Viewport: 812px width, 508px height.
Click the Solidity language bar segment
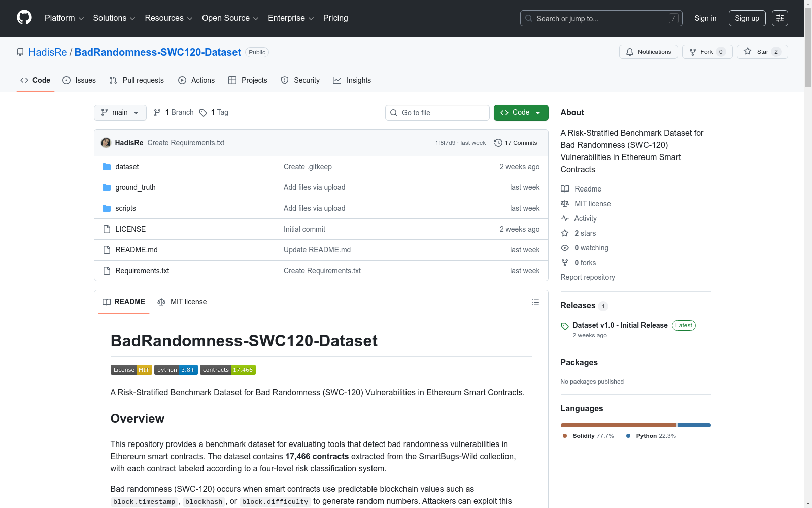619,425
